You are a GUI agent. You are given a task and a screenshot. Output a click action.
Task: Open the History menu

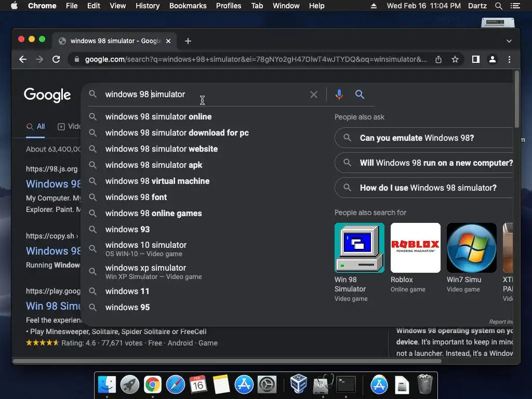[148, 6]
